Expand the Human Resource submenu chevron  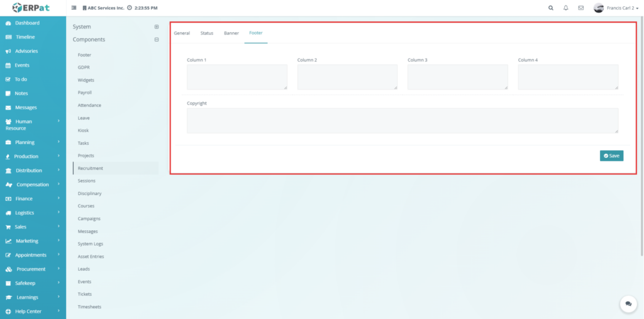[x=58, y=121]
